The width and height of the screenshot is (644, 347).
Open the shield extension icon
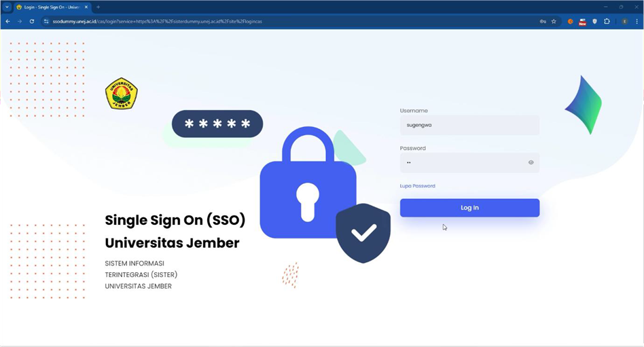point(594,21)
